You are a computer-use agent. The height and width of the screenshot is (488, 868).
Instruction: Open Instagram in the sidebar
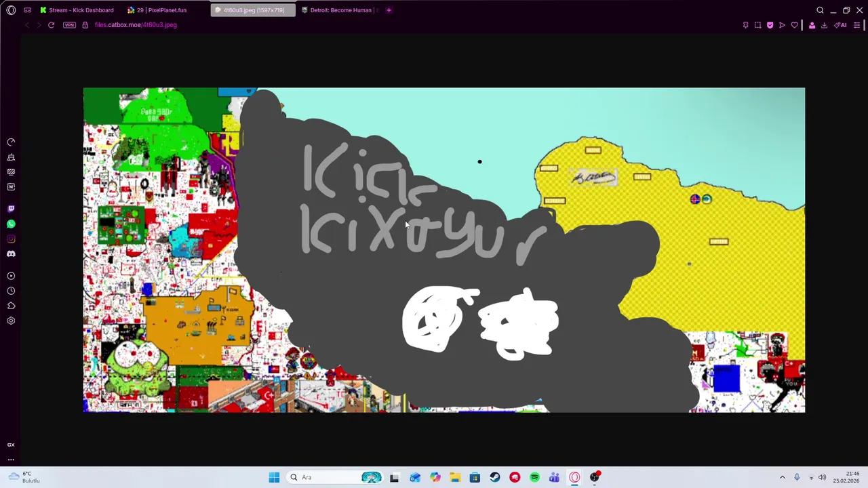pyautogui.click(x=11, y=239)
